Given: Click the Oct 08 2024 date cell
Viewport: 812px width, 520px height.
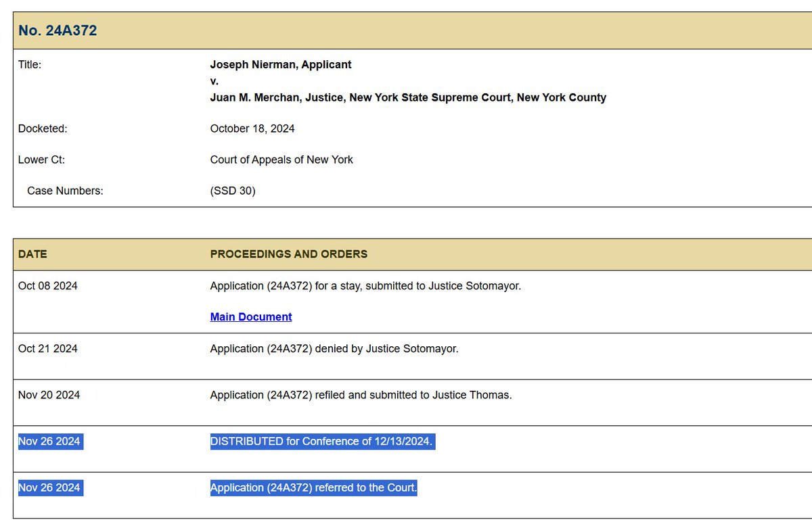Looking at the screenshot, I should 48,286.
